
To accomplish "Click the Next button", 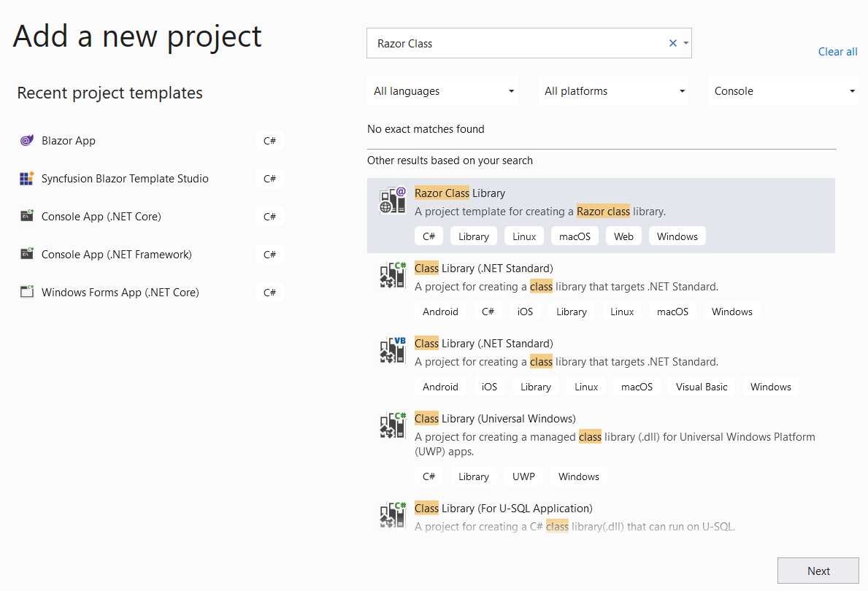I will tap(818, 571).
